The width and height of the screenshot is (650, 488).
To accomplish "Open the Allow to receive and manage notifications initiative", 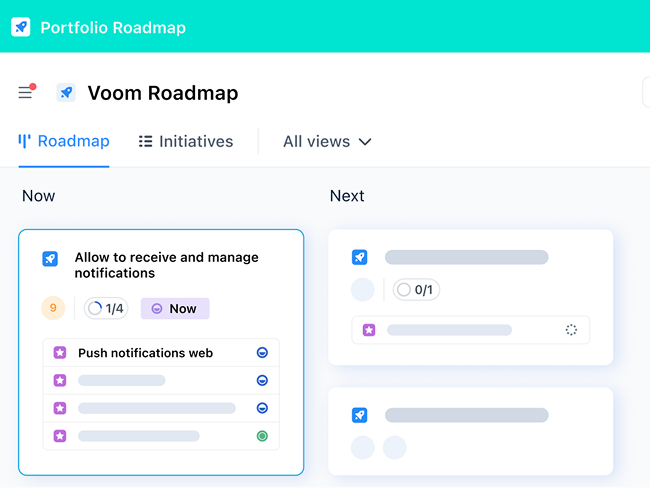I will 166,265.
